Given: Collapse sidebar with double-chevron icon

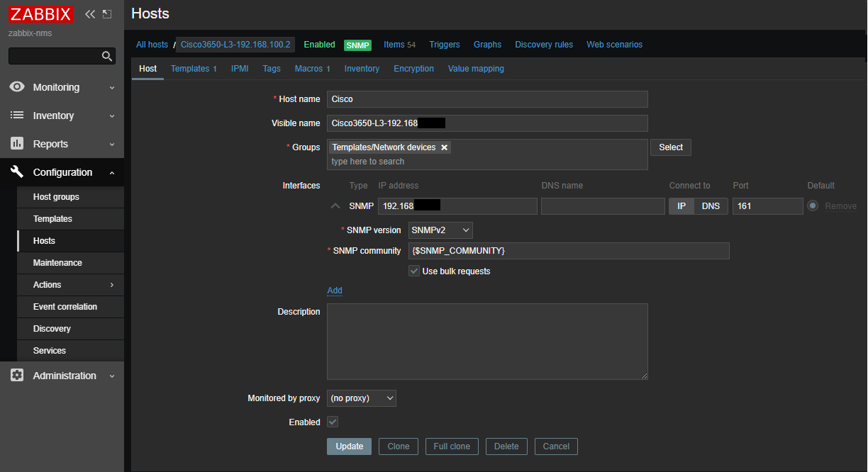Looking at the screenshot, I should [x=89, y=14].
